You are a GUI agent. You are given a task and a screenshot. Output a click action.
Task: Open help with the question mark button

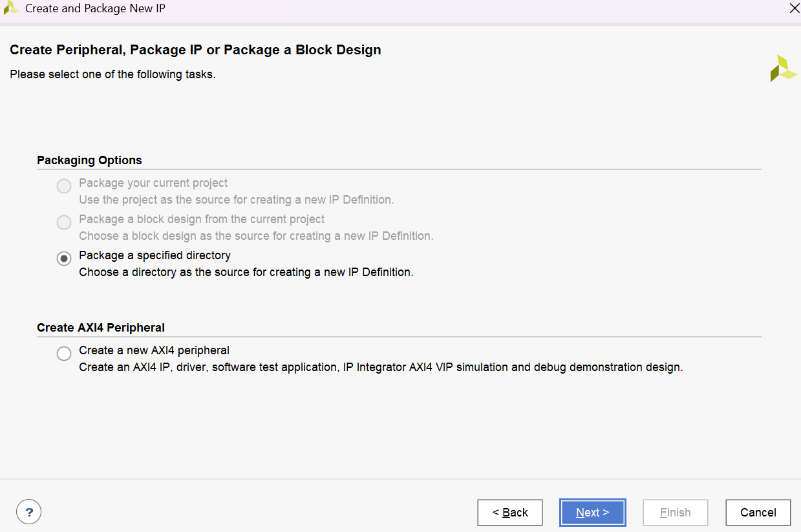point(29,512)
